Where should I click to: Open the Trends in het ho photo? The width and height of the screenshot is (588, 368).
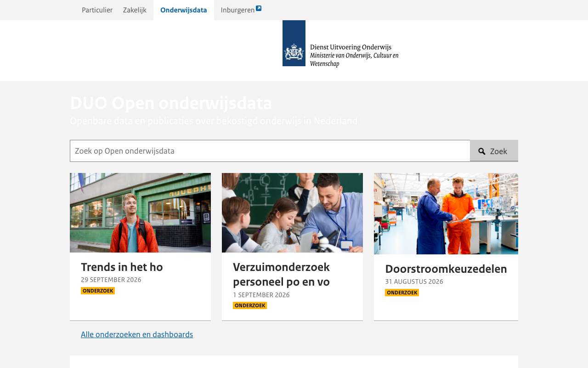140,213
